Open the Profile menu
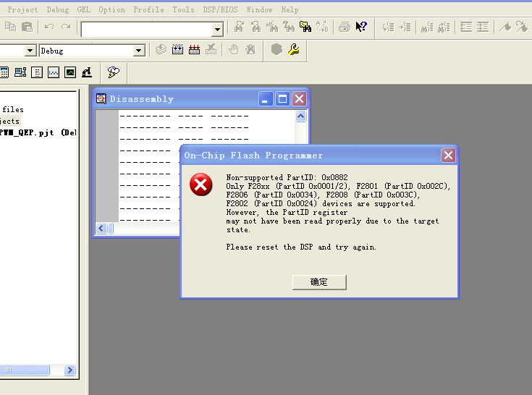The height and width of the screenshot is (395, 532). [x=148, y=10]
